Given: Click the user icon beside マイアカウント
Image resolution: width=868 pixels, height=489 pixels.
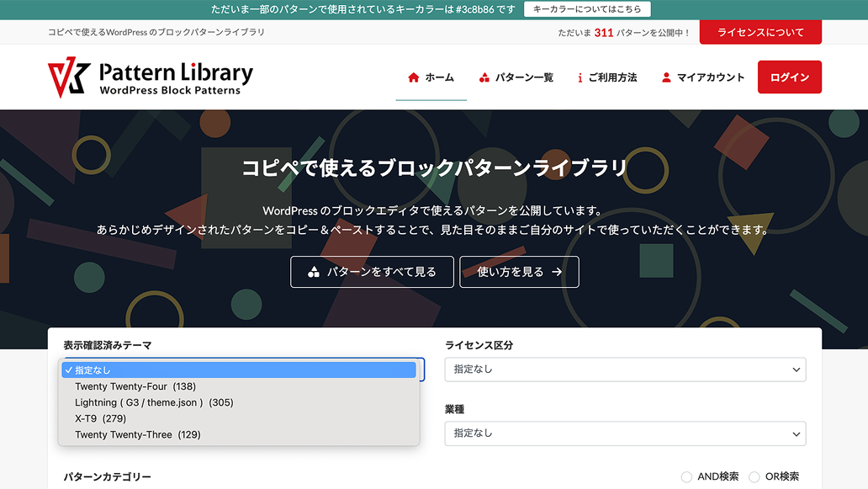Looking at the screenshot, I should pyautogui.click(x=666, y=77).
